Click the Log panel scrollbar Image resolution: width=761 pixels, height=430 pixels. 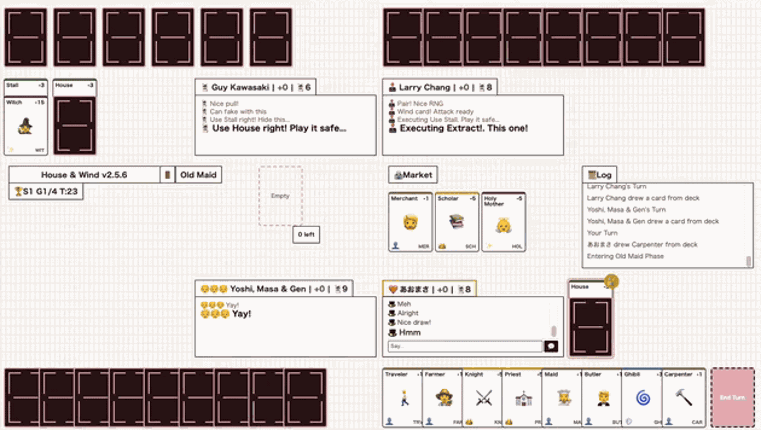point(748,260)
